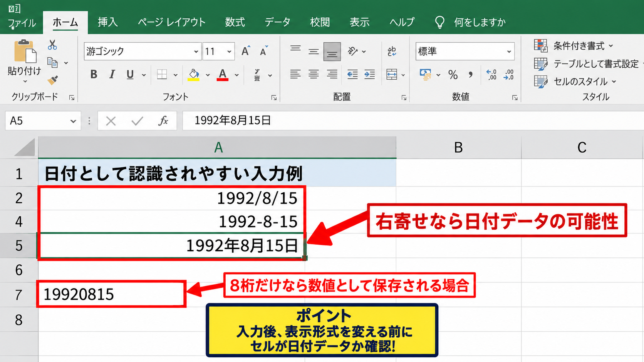
Task: Open the 游ゴシック font name dropdown
Action: 196,52
